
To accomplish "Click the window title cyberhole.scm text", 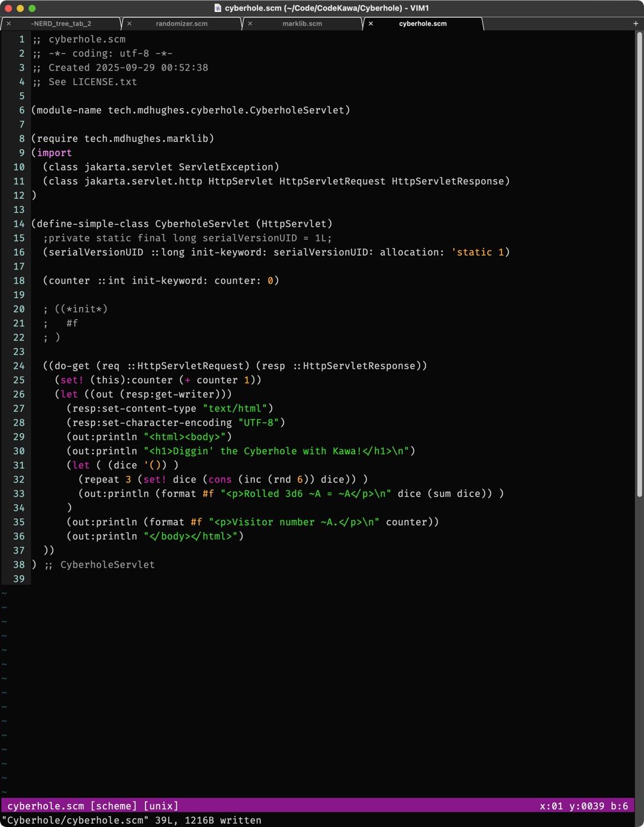I will coord(327,8).
